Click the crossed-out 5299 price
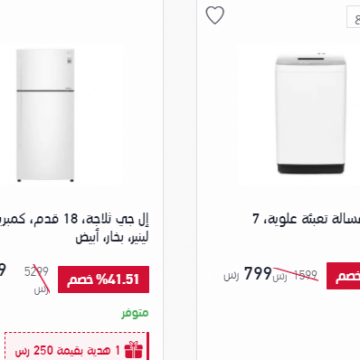The width and height of the screenshot is (360, 360). (36, 272)
